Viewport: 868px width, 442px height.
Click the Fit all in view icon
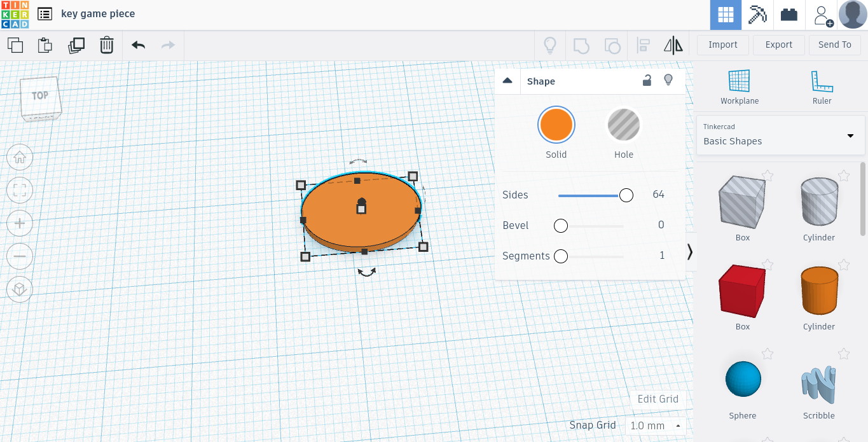(20, 190)
